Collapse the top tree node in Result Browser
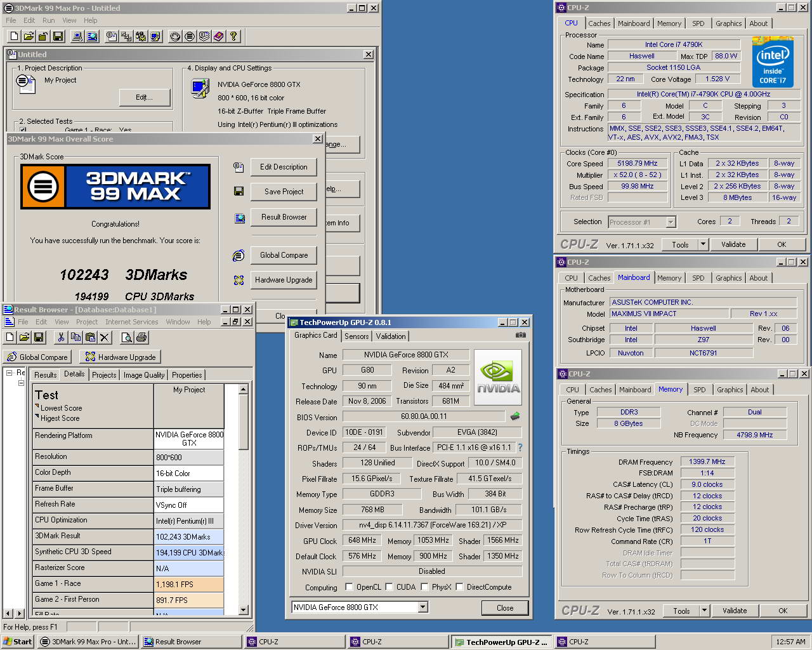This screenshot has height=650, width=812. pos(10,373)
